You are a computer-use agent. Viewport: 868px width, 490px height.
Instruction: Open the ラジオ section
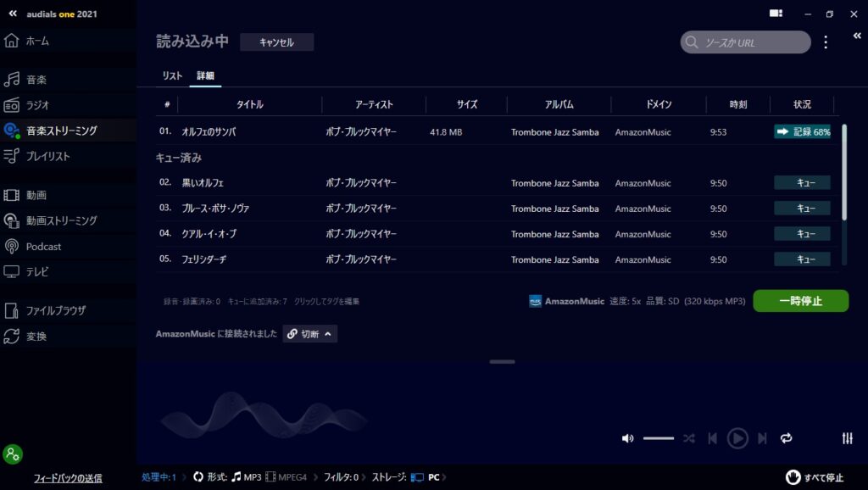37,105
